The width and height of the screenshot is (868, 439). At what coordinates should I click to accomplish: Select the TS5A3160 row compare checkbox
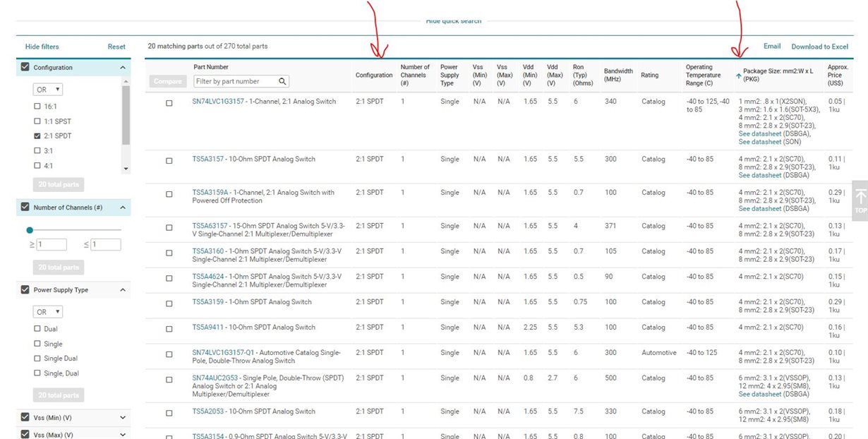(169, 252)
